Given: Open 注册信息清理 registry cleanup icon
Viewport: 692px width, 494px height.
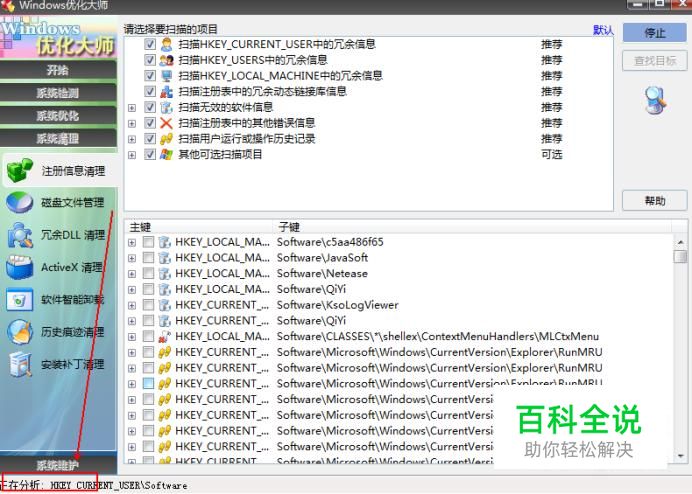Looking at the screenshot, I should coord(20,170).
